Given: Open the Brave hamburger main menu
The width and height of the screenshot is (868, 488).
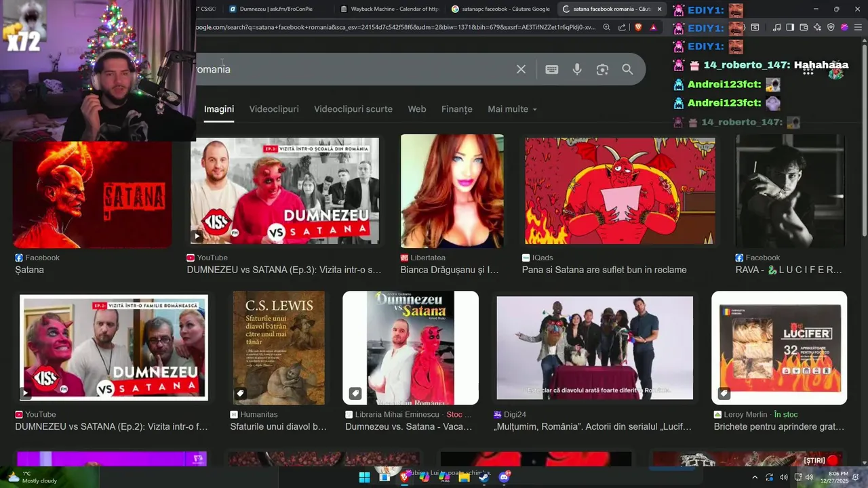Looking at the screenshot, I should coord(858,28).
